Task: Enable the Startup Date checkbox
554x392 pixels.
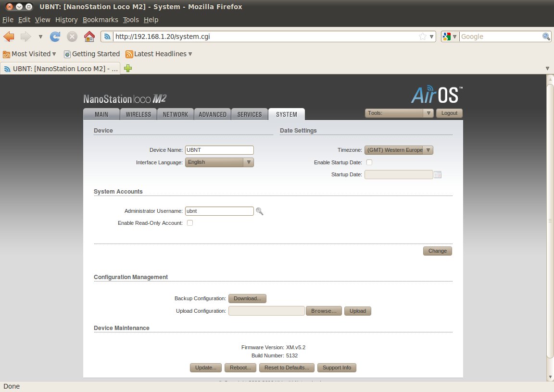Action: 369,162
